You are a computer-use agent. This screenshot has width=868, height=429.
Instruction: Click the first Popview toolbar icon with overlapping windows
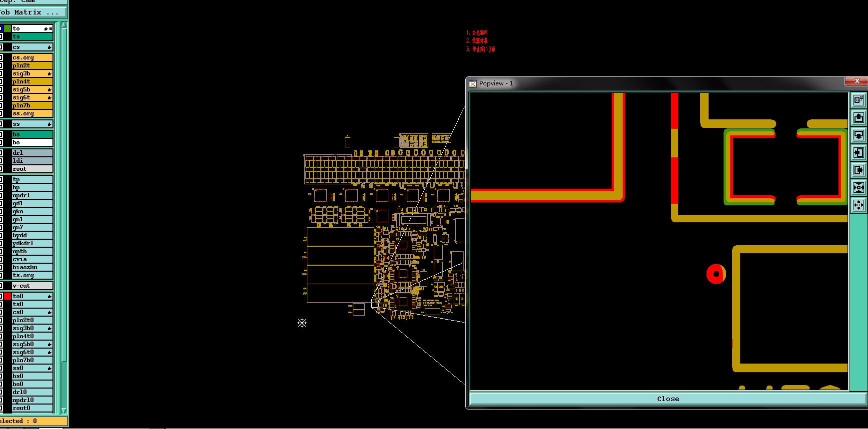click(x=859, y=100)
